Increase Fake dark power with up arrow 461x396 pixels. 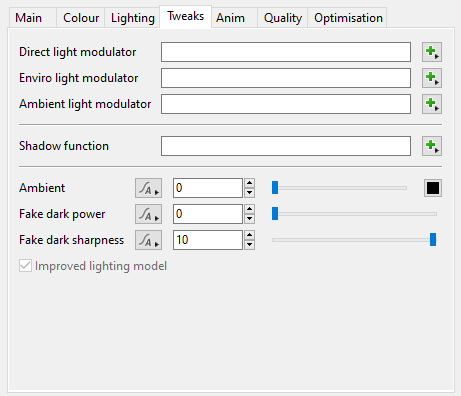point(249,209)
